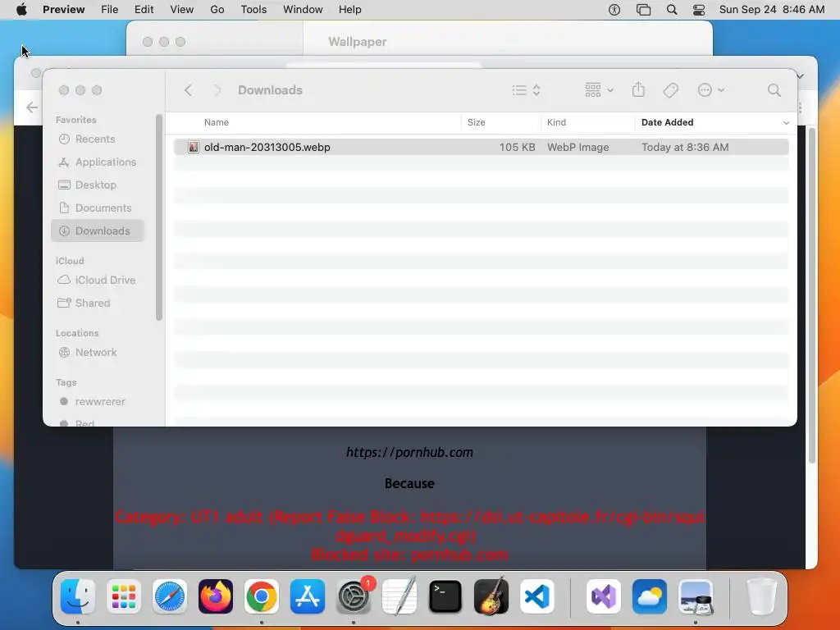
Task: Open iCloud Drive in sidebar
Action: coord(97,281)
